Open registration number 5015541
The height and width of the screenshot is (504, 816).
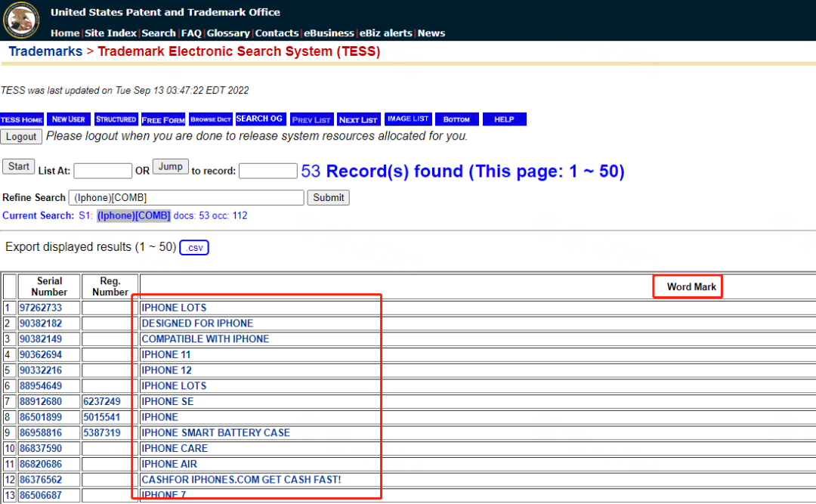101,417
